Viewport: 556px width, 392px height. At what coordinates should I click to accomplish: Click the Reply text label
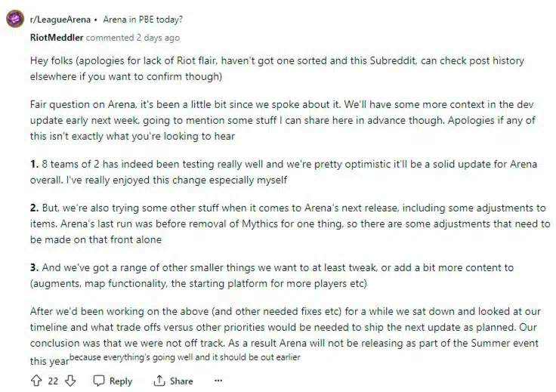coord(121,381)
